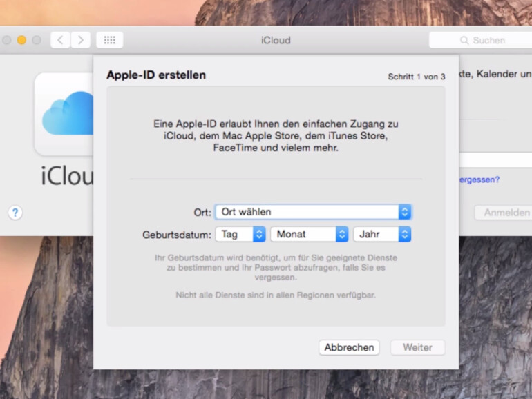Click the partially hidden 'ergessen?' link
Viewport: 532px width, 399px height.
tap(479, 179)
